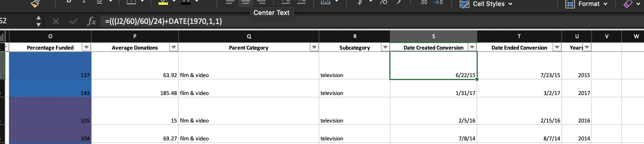Apply the yellow fill color
This screenshot has width=644, height=144.
coord(163,2)
